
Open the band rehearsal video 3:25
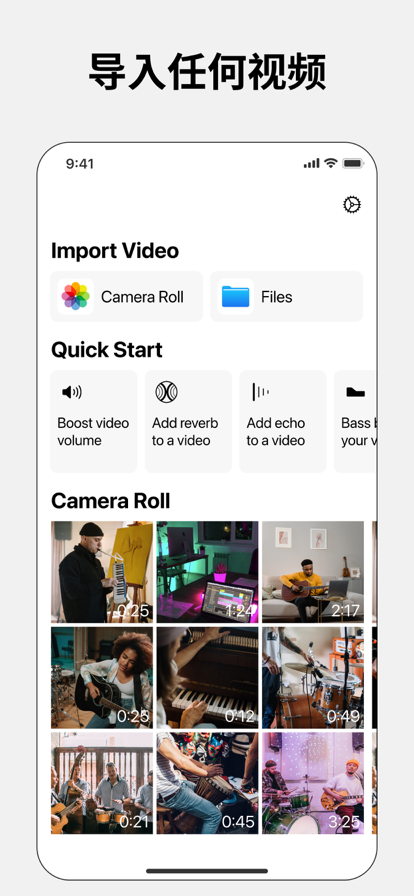click(313, 783)
